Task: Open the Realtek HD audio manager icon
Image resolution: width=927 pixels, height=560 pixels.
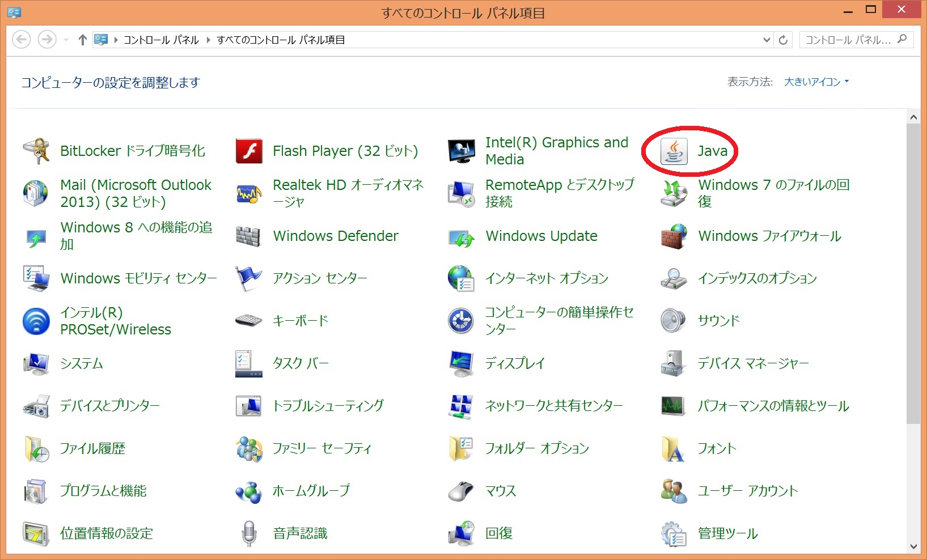Action: coord(249,193)
